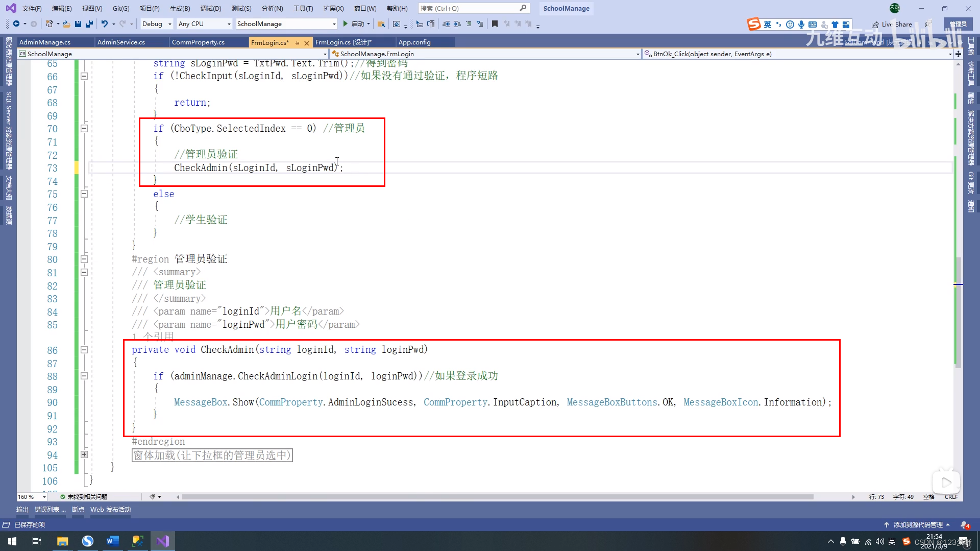Viewport: 980px width, 551px height.
Task: Toggle bookmark icon in toolbar
Action: 495,23
